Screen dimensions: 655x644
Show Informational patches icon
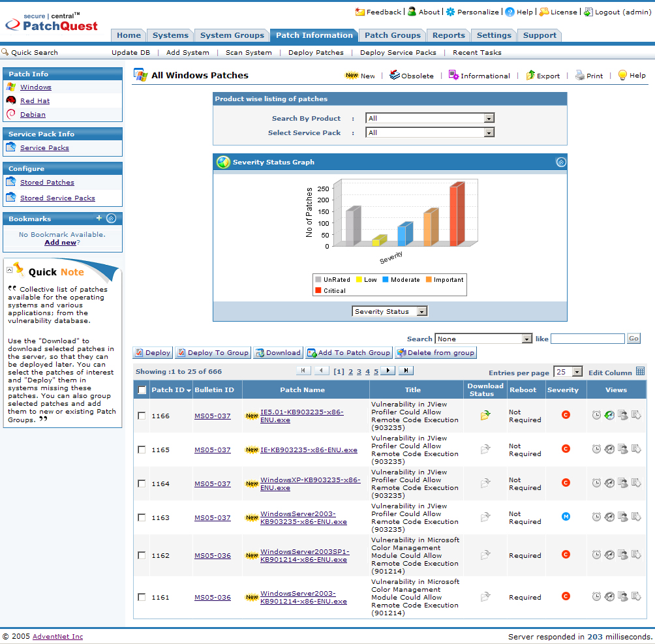point(453,75)
